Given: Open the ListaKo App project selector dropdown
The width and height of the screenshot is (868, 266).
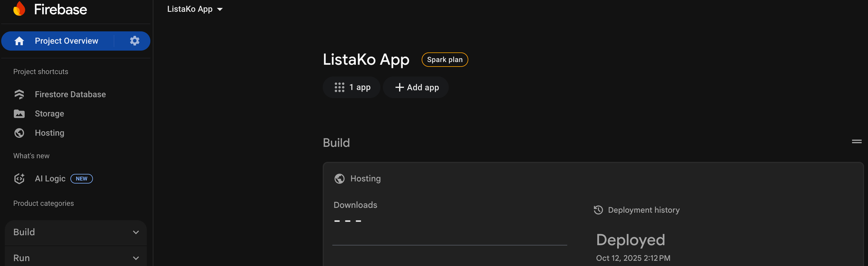Looking at the screenshot, I should (x=195, y=9).
